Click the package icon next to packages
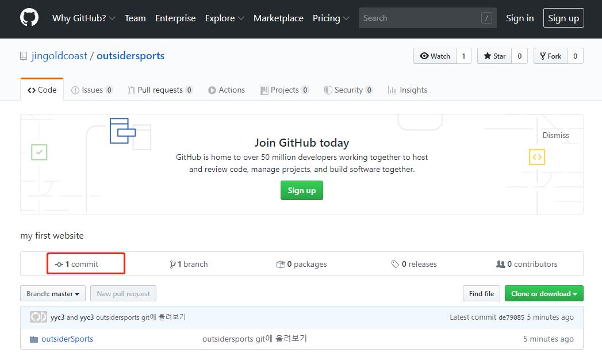This screenshot has width=602, height=364. 281,264
